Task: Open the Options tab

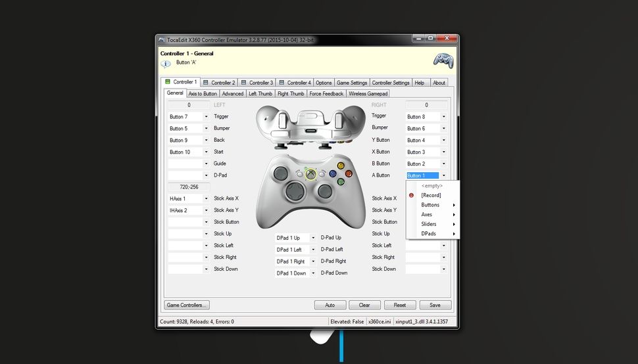Action: point(324,83)
